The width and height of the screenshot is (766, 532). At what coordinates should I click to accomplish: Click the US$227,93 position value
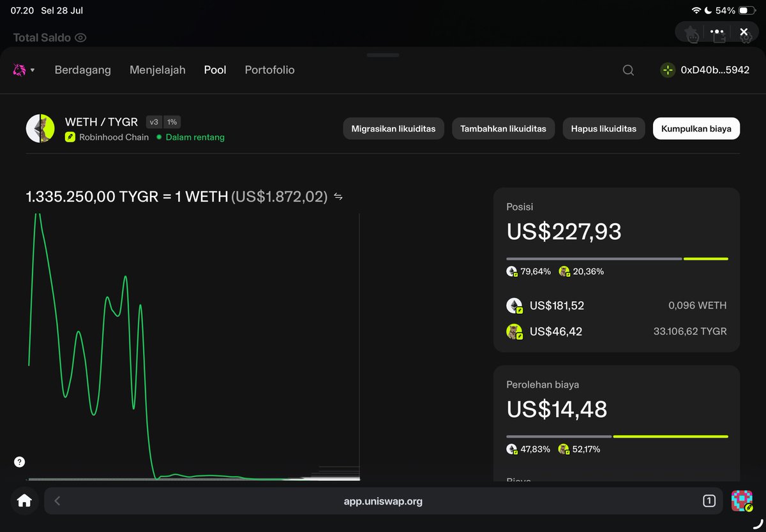tap(564, 231)
